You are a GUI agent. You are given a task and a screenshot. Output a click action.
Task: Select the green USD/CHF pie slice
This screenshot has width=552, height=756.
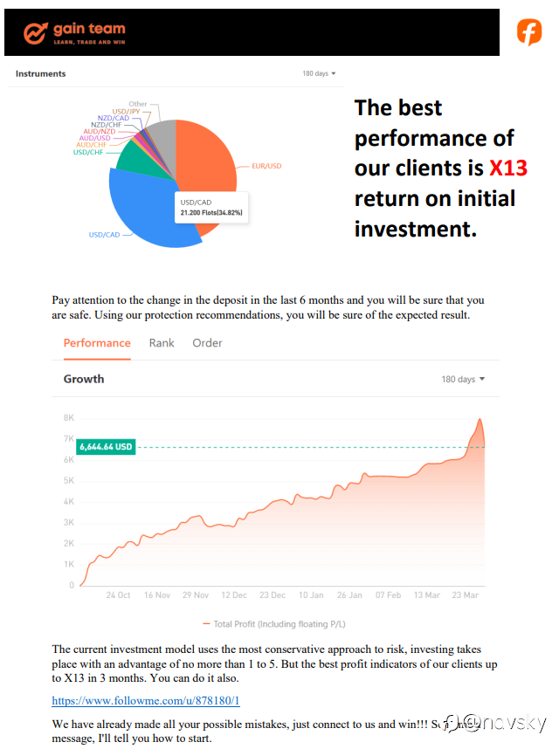pos(134,155)
